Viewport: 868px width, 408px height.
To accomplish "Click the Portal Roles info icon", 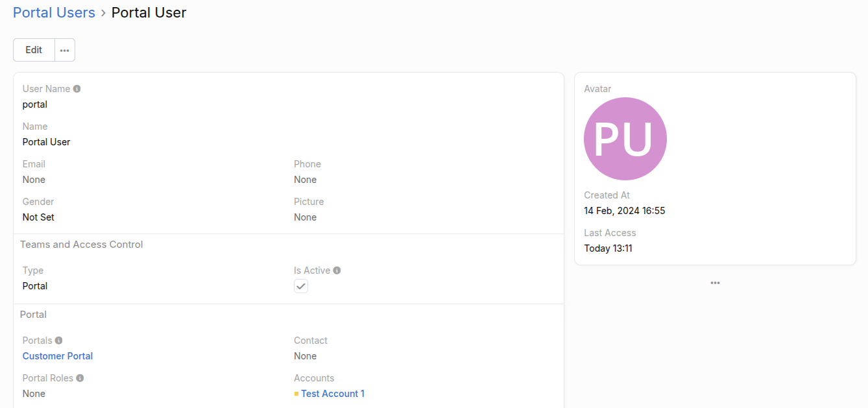I will pyautogui.click(x=80, y=378).
